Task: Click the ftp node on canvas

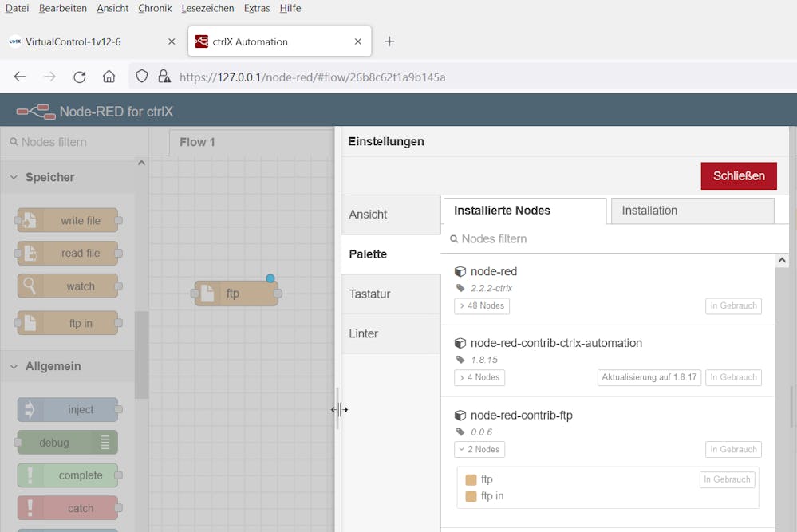Action: point(235,294)
